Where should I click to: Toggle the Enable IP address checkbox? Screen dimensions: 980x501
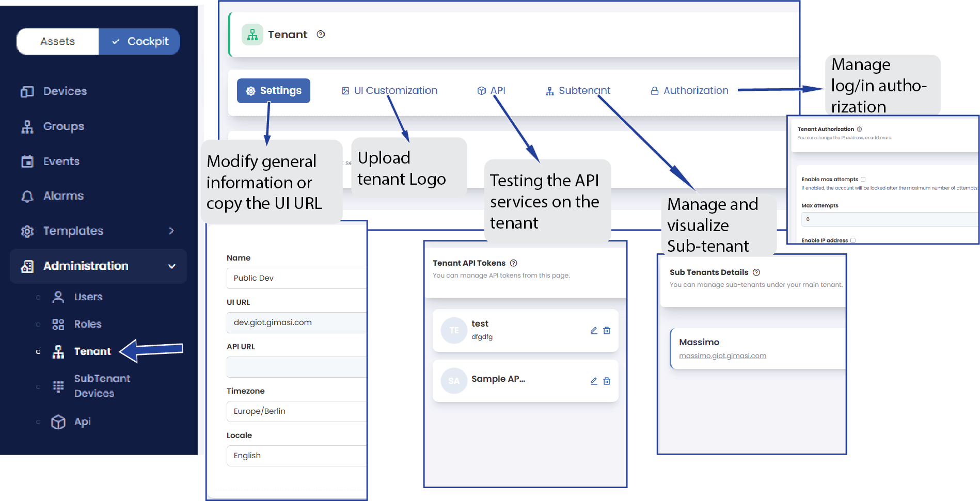[853, 240]
